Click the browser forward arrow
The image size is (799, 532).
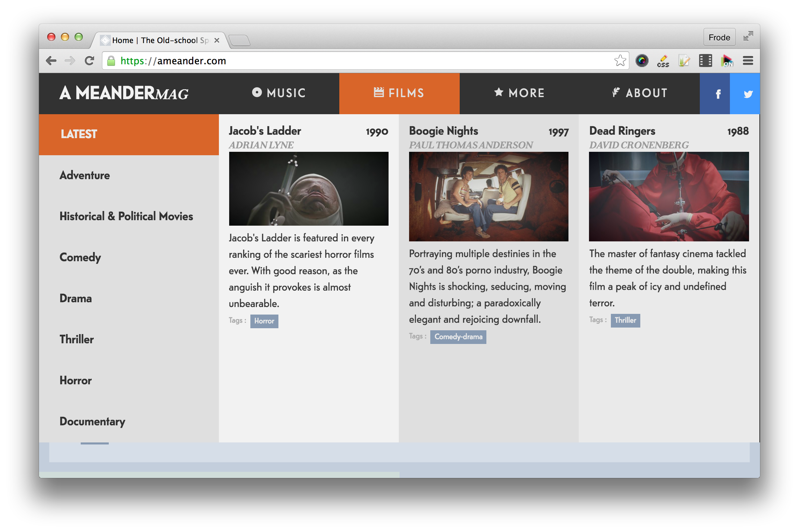tap(70, 61)
